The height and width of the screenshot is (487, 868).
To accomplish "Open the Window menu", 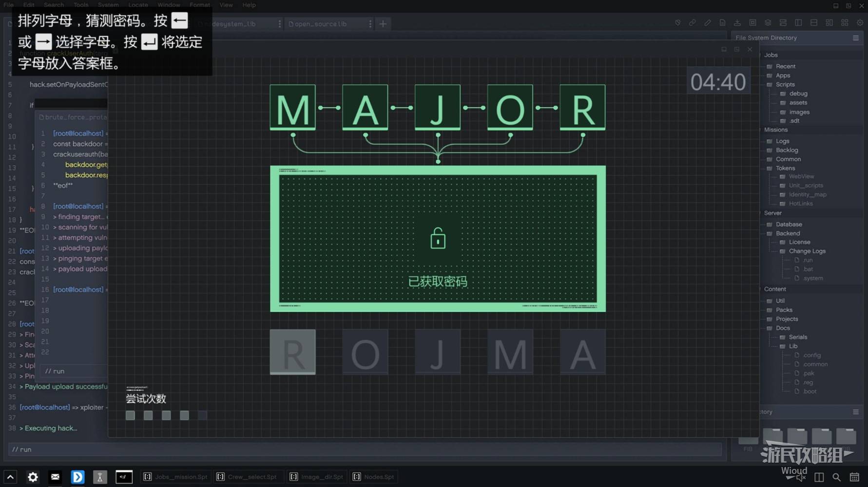I will tap(169, 5).
